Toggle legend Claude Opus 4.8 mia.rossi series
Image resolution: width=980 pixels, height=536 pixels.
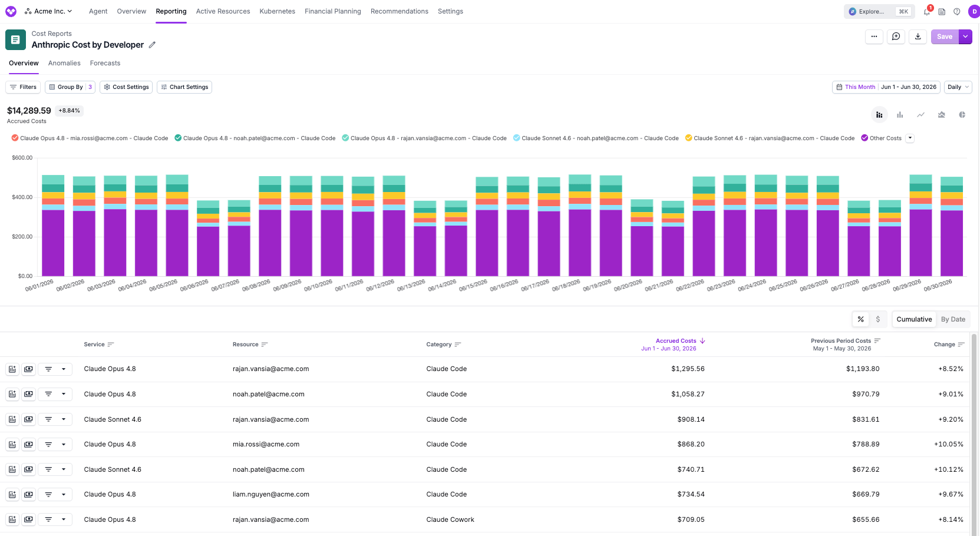(x=90, y=138)
